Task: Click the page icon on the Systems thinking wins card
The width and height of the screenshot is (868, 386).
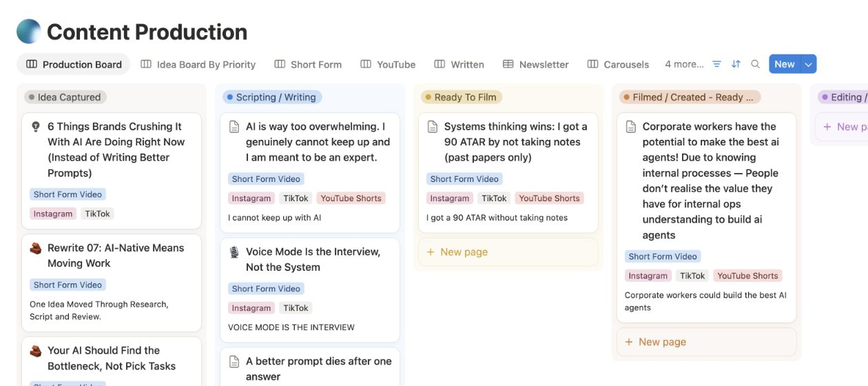Action: click(433, 127)
